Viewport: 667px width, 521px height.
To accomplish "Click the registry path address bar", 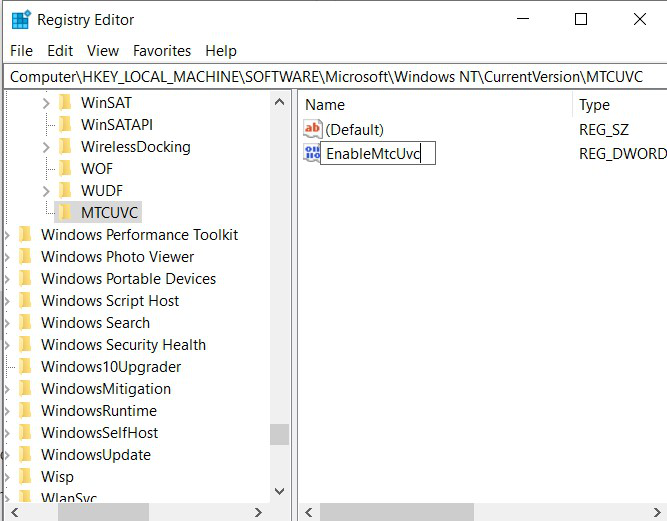I will click(335, 77).
